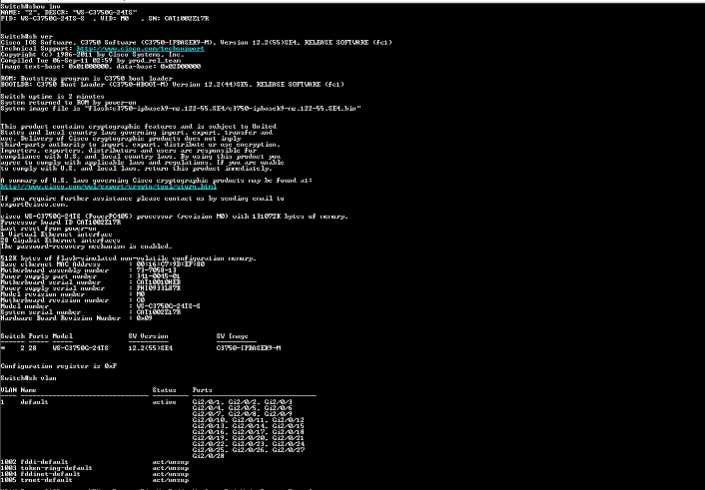Viewport: 705px width, 490px height.
Task: Click the 'Switch#sh inv' command line
Action: click(31, 7)
